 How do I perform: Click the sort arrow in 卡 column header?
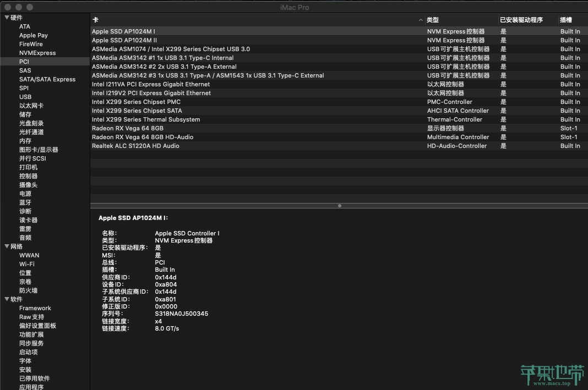pyautogui.click(x=421, y=20)
